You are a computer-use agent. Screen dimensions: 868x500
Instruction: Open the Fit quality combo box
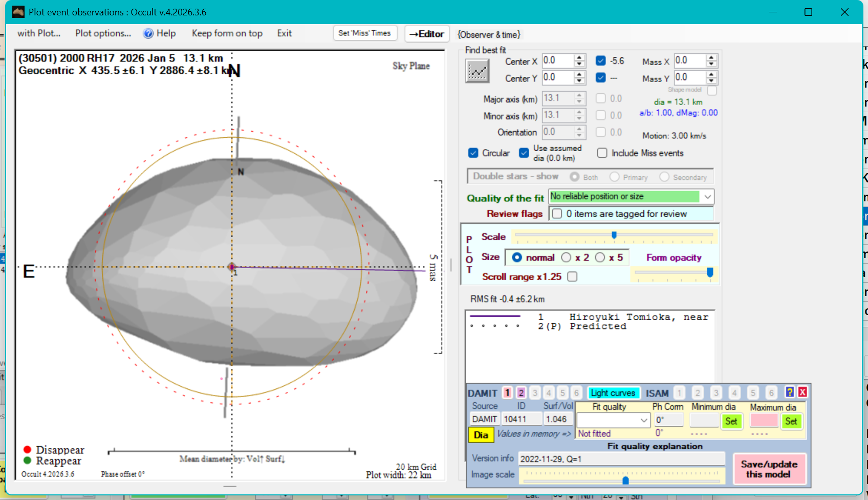tap(644, 421)
